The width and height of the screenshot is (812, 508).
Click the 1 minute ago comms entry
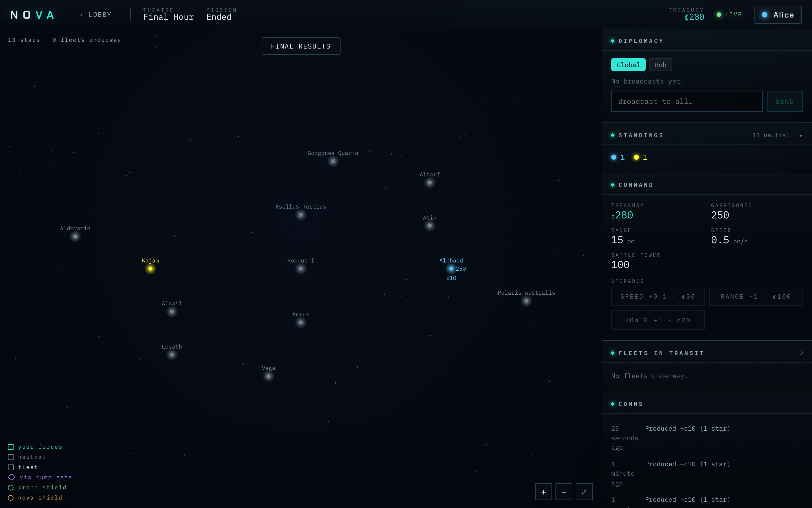[707, 473]
